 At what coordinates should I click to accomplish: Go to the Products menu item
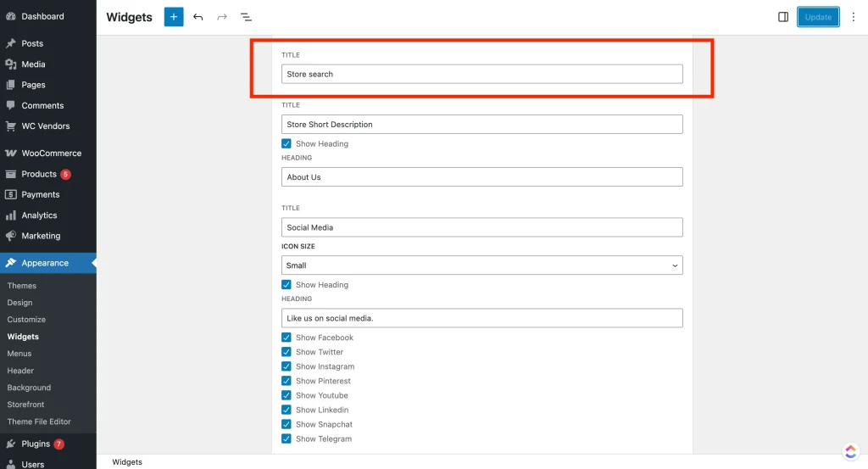click(x=39, y=174)
